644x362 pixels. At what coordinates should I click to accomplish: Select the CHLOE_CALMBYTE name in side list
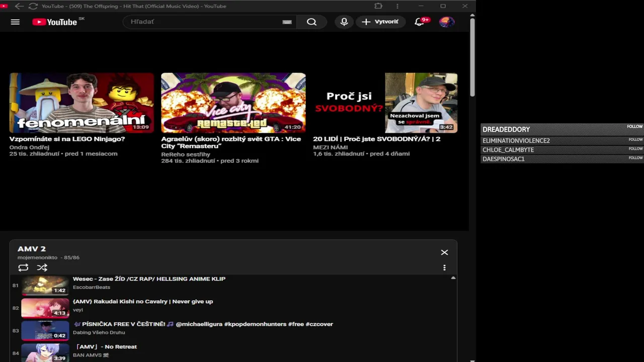pos(508,150)
